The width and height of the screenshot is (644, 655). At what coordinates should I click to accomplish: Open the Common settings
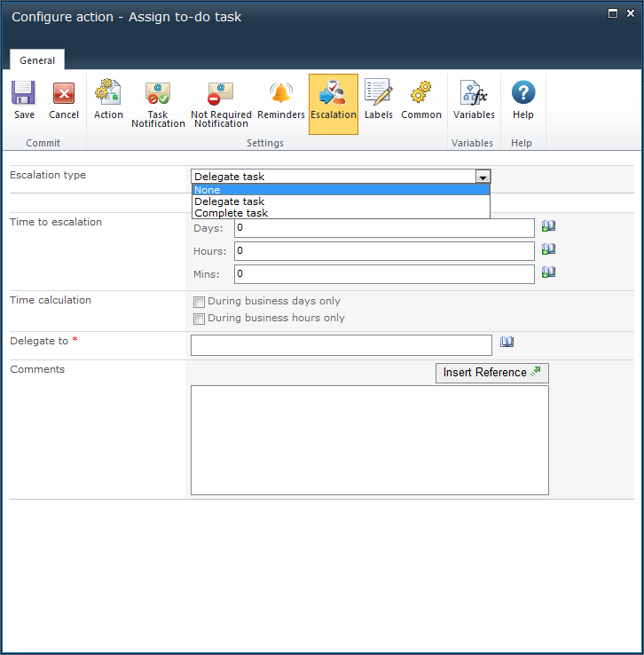coord(421,100)
